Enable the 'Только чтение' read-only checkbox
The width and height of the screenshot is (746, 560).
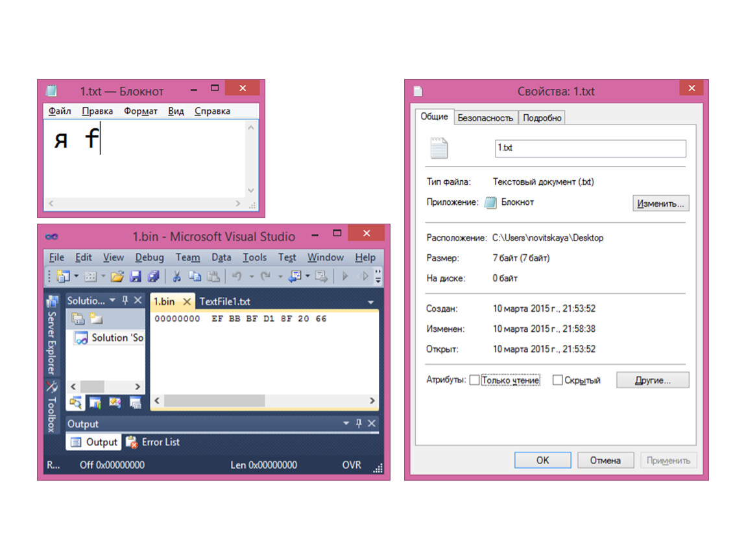474,380
